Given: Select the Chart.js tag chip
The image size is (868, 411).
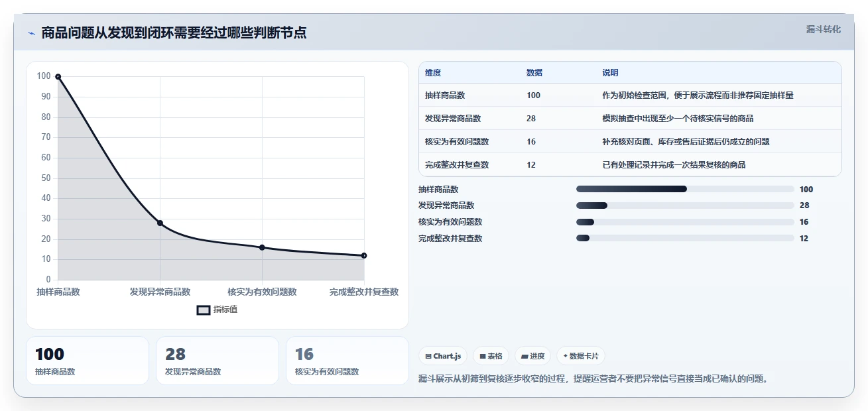Looking at the screenshot, I should point(443,356).
